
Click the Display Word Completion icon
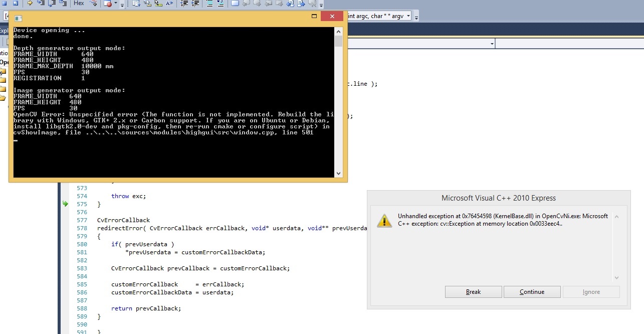click(169, 3)
